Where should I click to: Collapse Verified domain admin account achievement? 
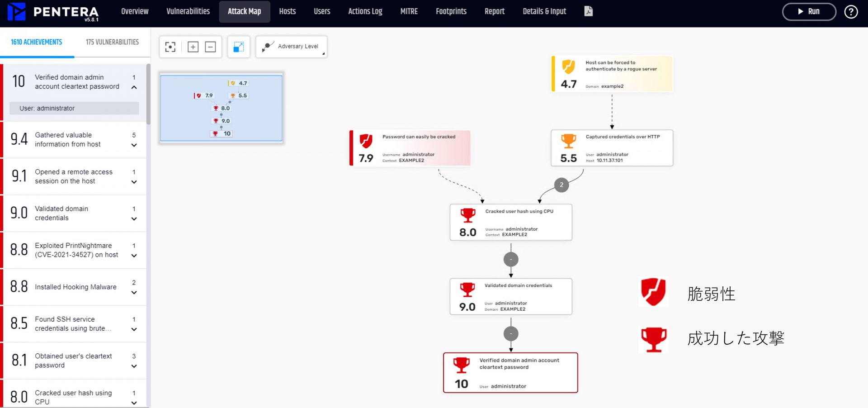[x=134, y=87]
